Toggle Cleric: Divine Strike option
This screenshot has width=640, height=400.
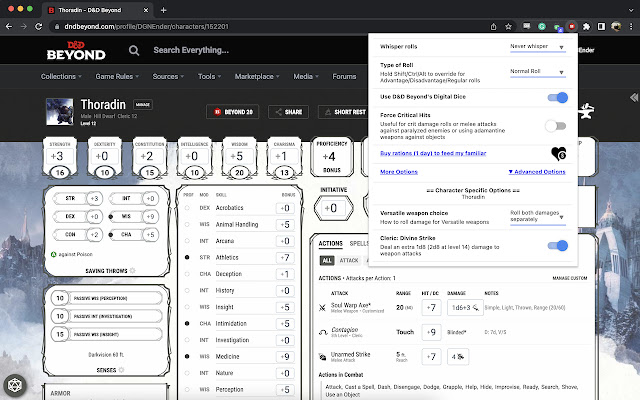557,245
